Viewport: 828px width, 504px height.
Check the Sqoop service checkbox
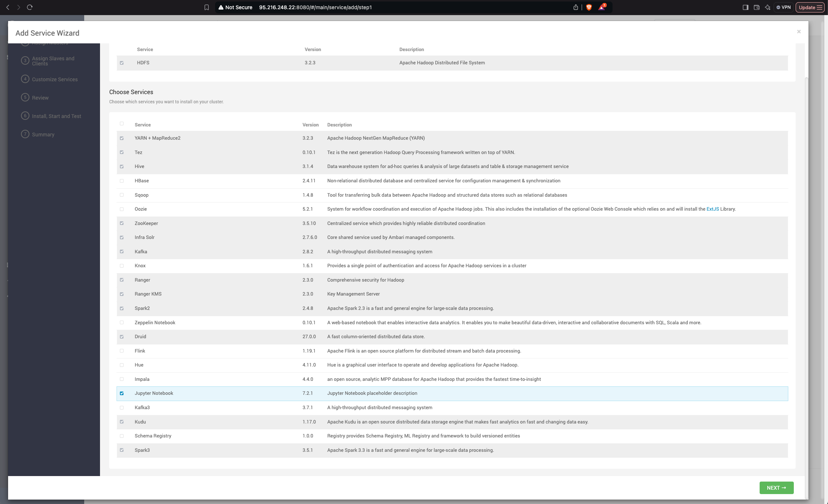[122, 195]
